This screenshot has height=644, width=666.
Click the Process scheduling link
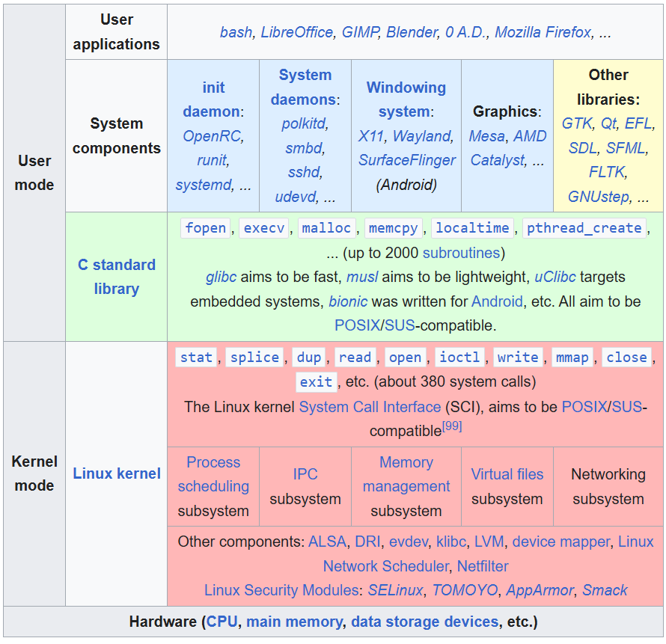tap(213, 474)
